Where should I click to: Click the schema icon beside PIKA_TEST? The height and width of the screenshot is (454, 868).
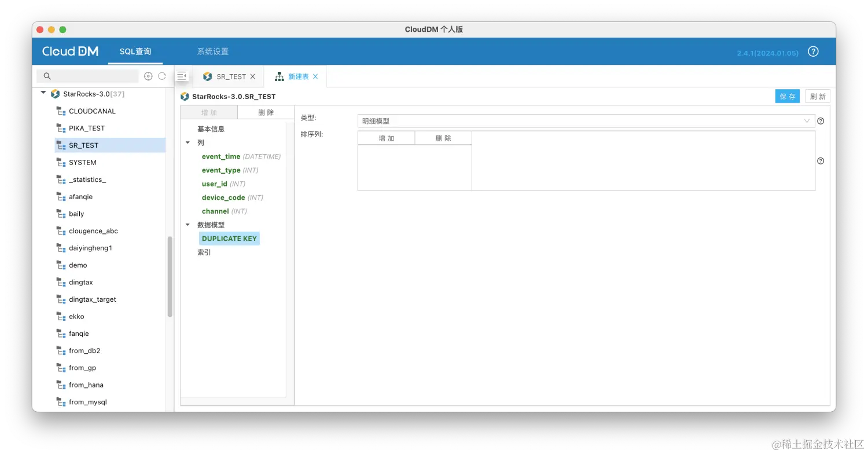tap(61, 128)
